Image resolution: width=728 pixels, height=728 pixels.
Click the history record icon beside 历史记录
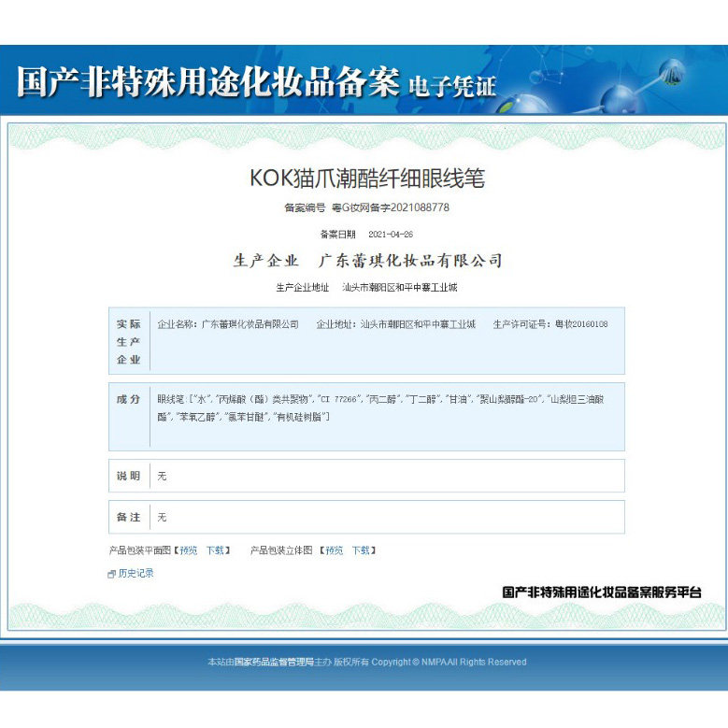coord(111,575)
